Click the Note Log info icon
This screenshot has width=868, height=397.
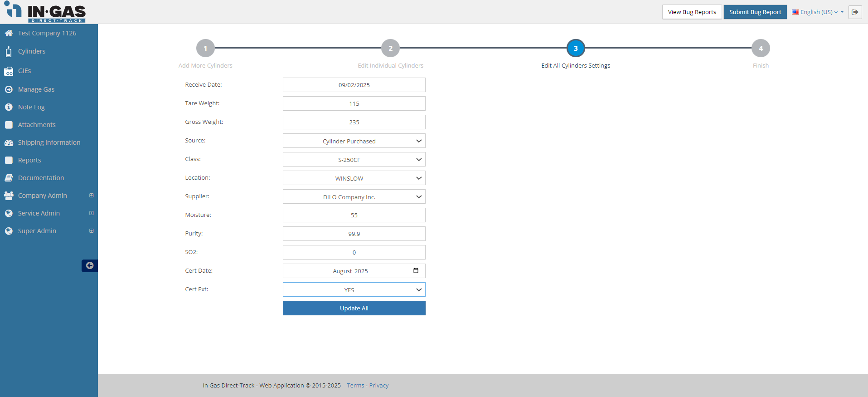click(9, 107)
